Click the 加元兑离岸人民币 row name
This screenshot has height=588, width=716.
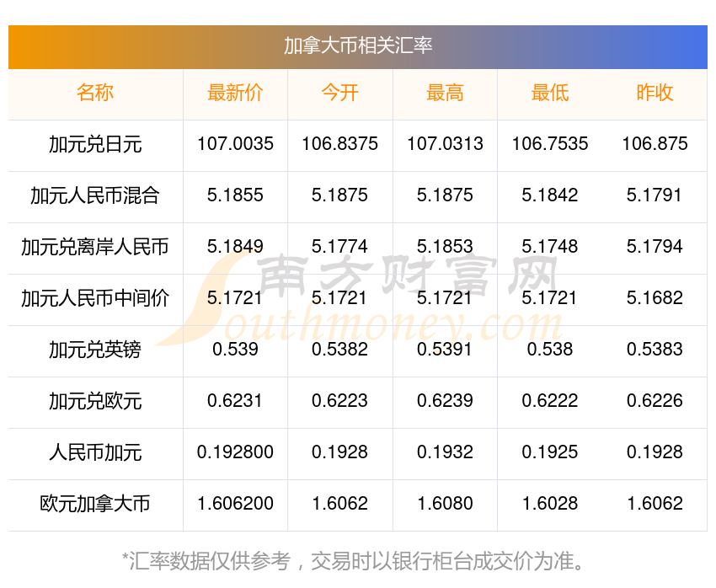[x=95, y=248]
